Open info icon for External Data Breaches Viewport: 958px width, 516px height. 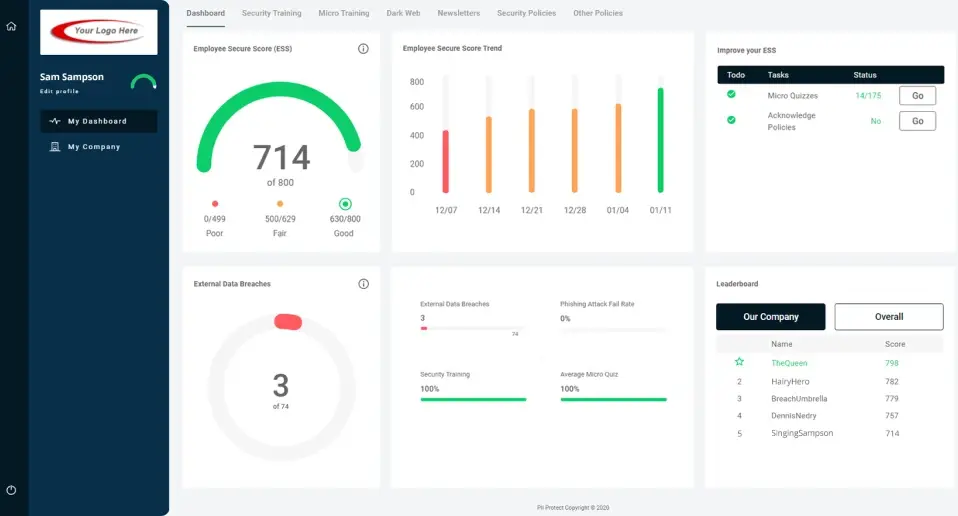[364, 284]
